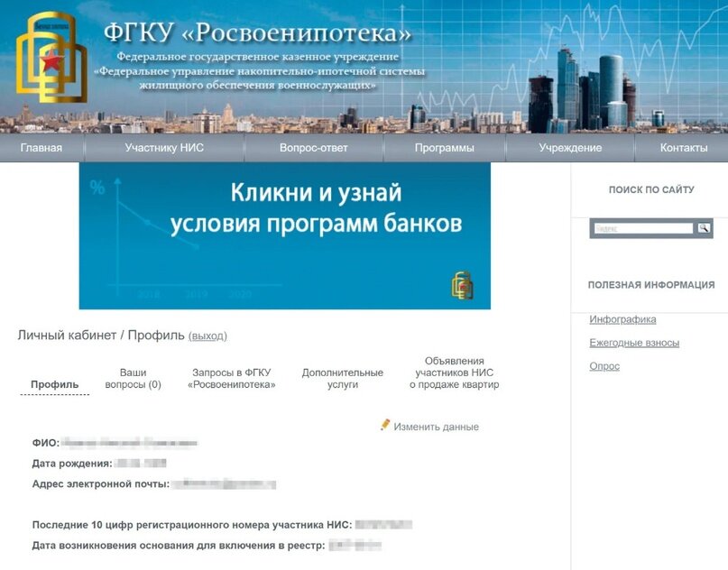Click the Последние 10 цифр регистрационного номера label

[192, 525]
